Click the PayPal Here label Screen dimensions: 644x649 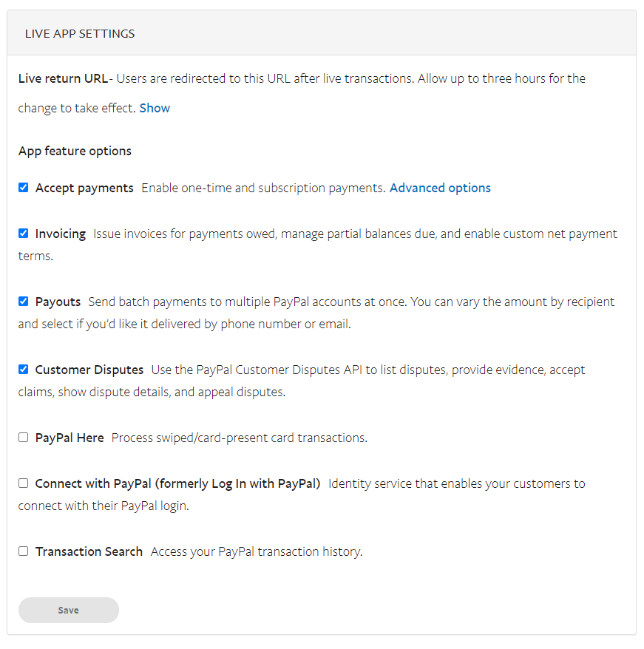pyautogui.click(x=70, y=438)
